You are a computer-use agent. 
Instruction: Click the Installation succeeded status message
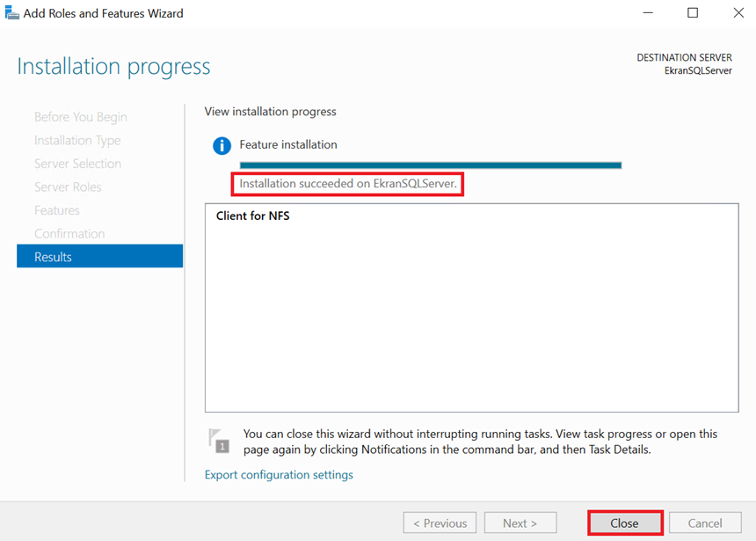click(348, 185)
